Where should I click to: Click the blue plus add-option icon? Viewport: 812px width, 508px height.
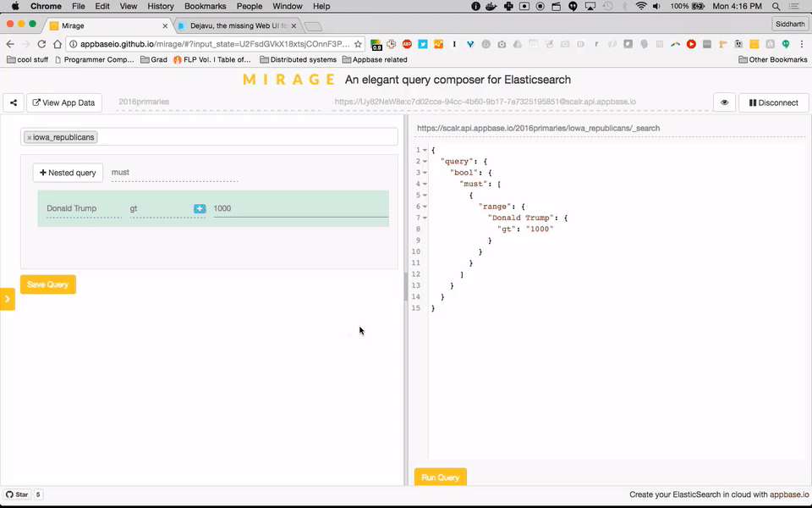tap(200, 208)
